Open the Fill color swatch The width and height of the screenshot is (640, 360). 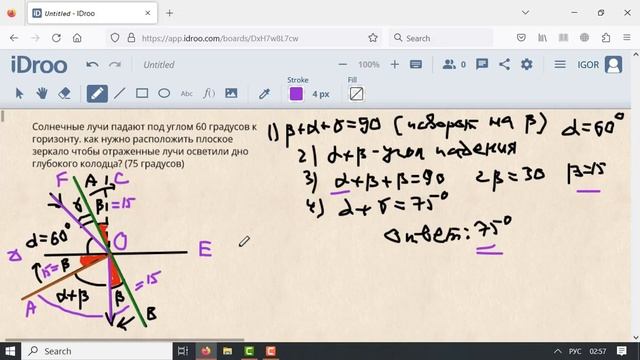[356, 94]
